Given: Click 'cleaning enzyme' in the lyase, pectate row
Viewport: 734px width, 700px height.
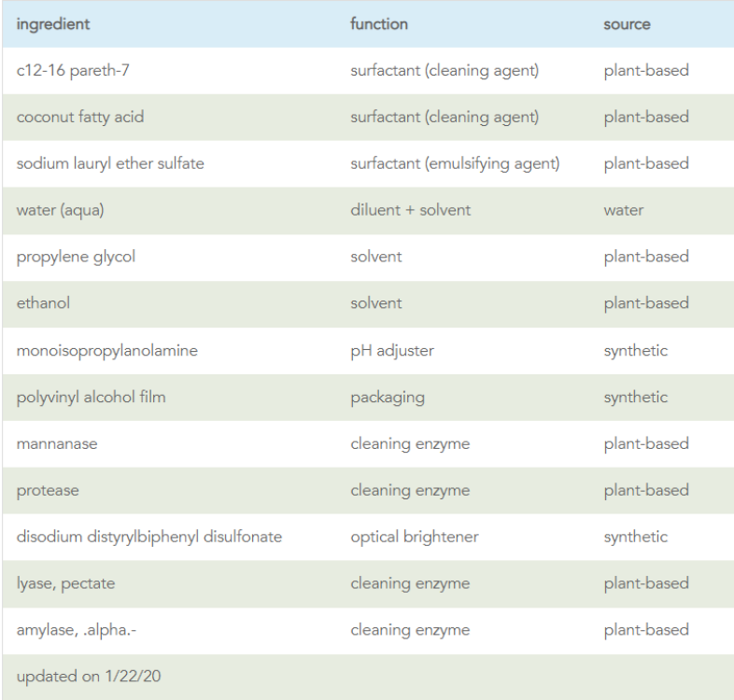Looking at the screenshot, I should [x=410, y=584].
